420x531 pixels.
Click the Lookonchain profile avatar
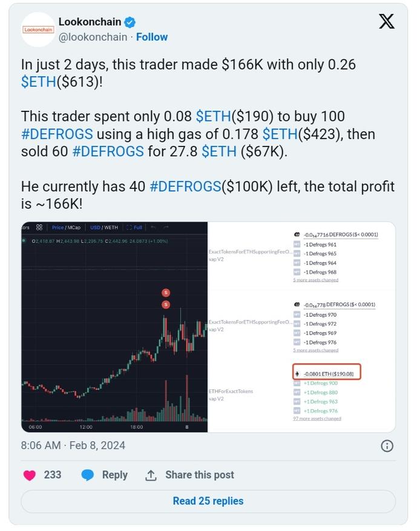click(x=38, y=29)
